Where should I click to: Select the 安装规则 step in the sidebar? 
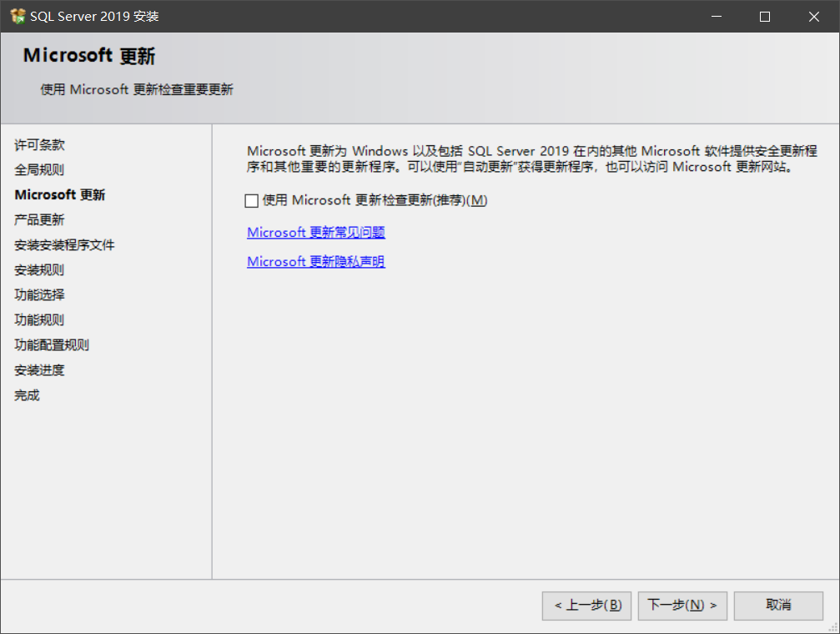coord(39,270)
